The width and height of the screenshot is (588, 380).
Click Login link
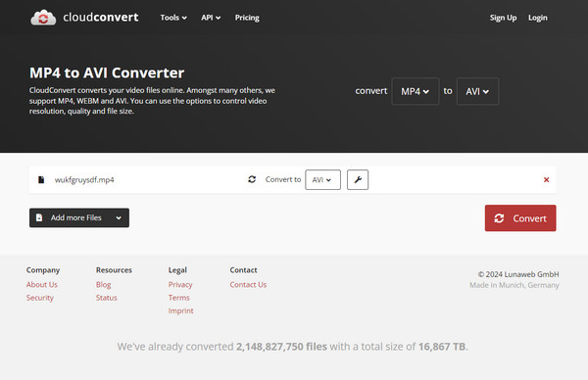point(537,18)
